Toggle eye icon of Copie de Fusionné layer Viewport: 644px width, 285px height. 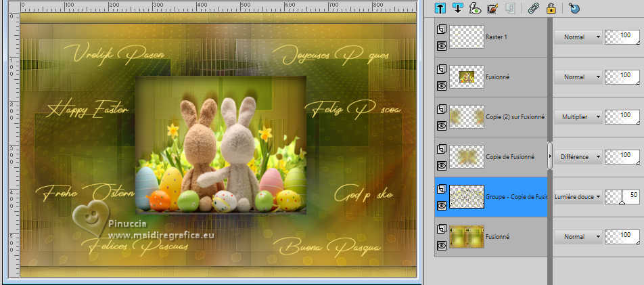(442, 166)
